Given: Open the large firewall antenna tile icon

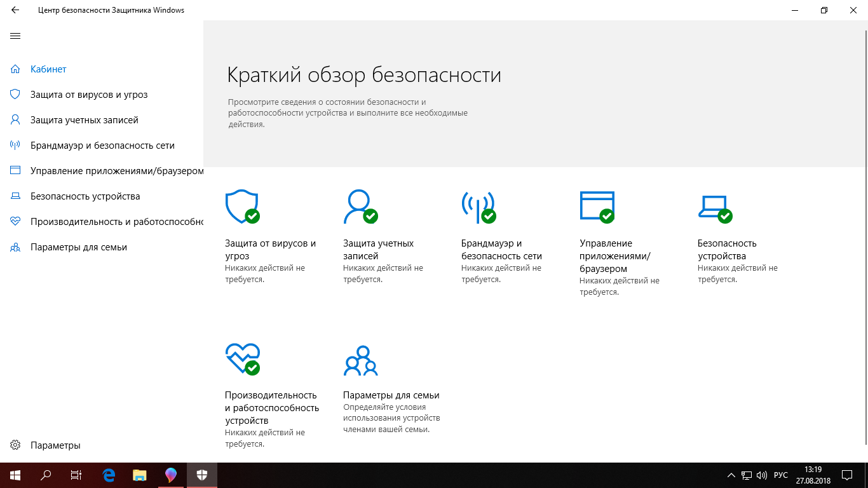Looking at the screenshot, I should (x=478, y=207).
